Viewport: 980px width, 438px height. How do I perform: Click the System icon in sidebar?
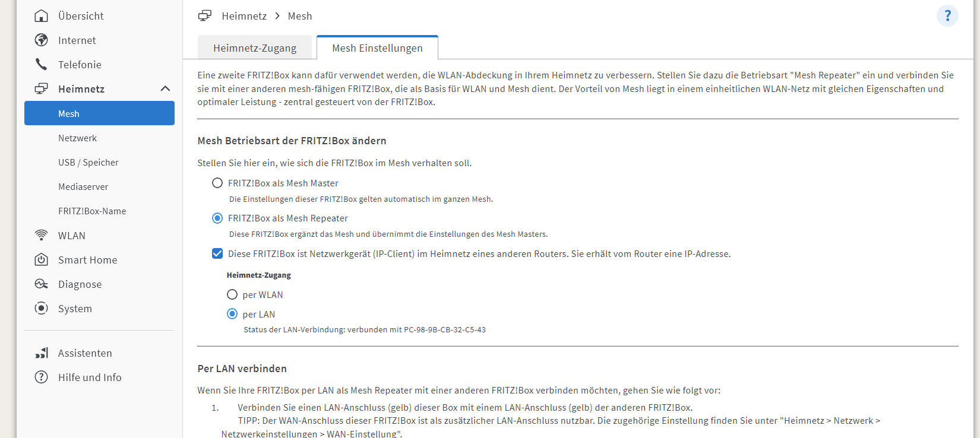click(41, 308)
